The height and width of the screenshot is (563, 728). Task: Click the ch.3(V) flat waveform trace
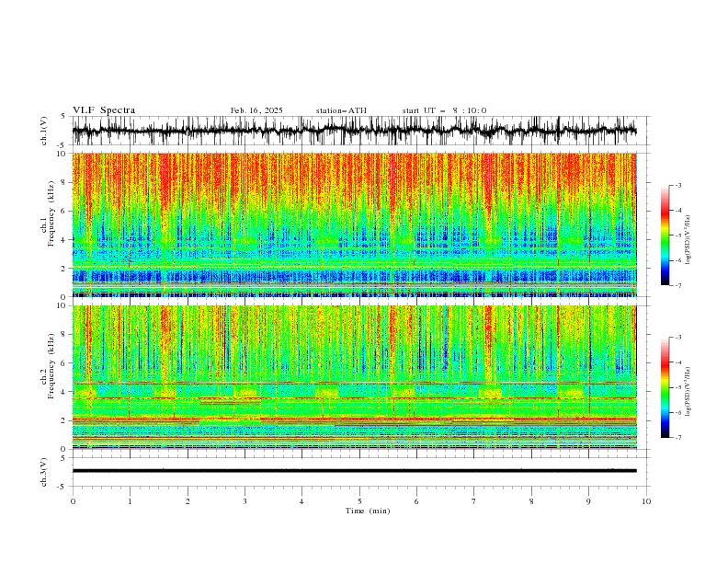click(x=354, y=471)
